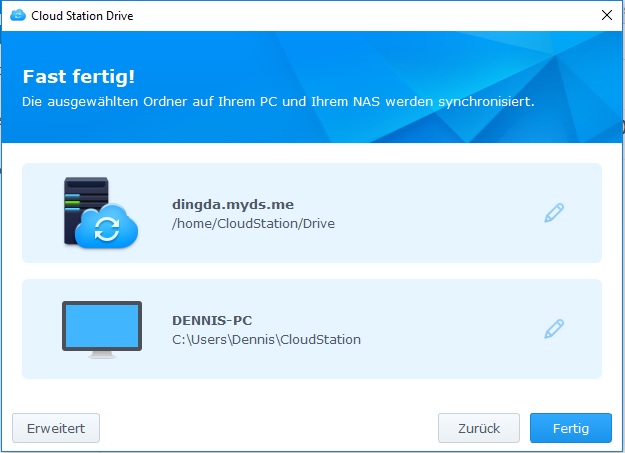Click the Cloud Station Drive window title
Screen dimensions: 625x453
(x=82, y=16)
